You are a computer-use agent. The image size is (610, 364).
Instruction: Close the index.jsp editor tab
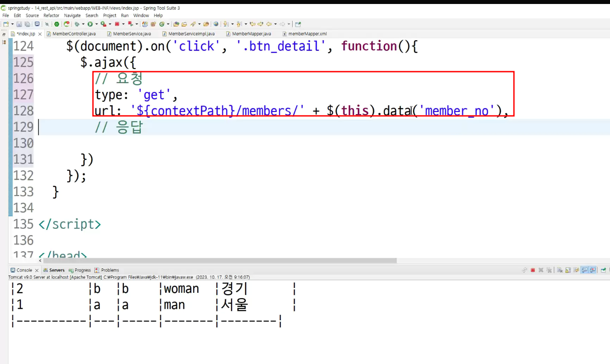[40, 34]
